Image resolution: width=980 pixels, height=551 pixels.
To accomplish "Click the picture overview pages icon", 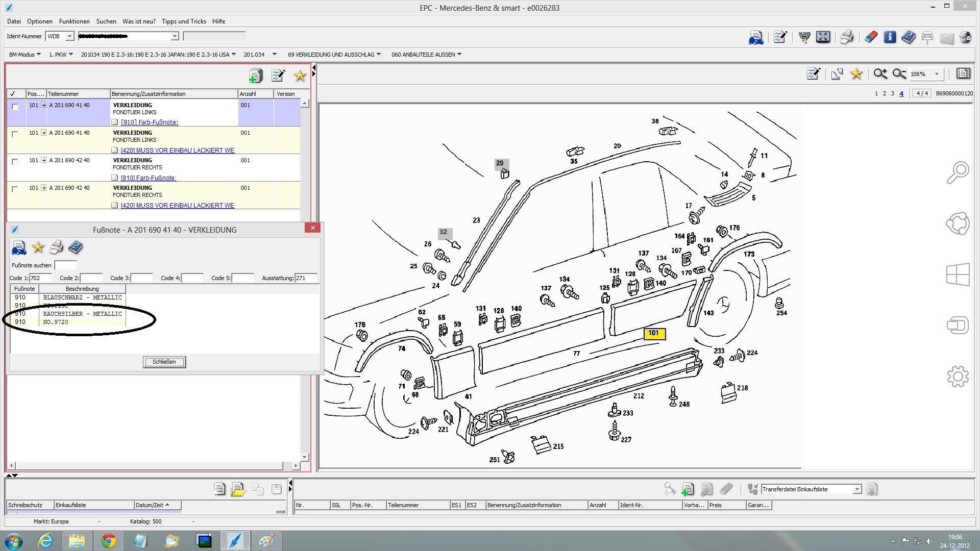I will (837, 74).
